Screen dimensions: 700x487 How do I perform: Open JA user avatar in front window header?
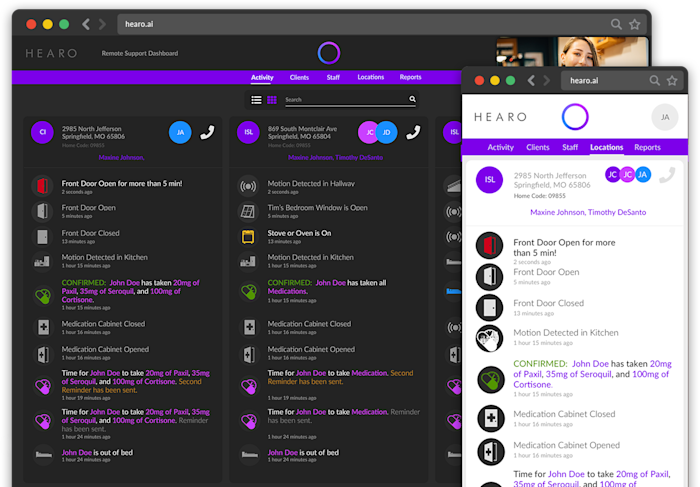(x=665, y=117)
